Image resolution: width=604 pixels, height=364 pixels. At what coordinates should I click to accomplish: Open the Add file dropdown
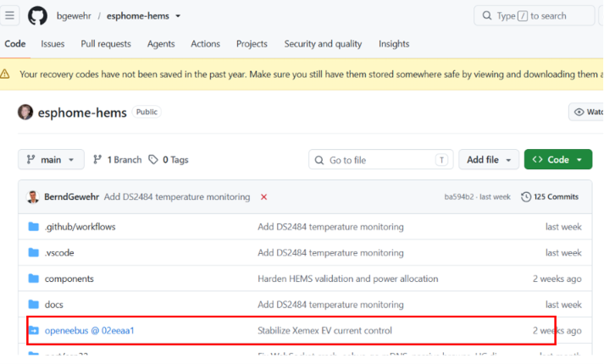coord(489,160)
